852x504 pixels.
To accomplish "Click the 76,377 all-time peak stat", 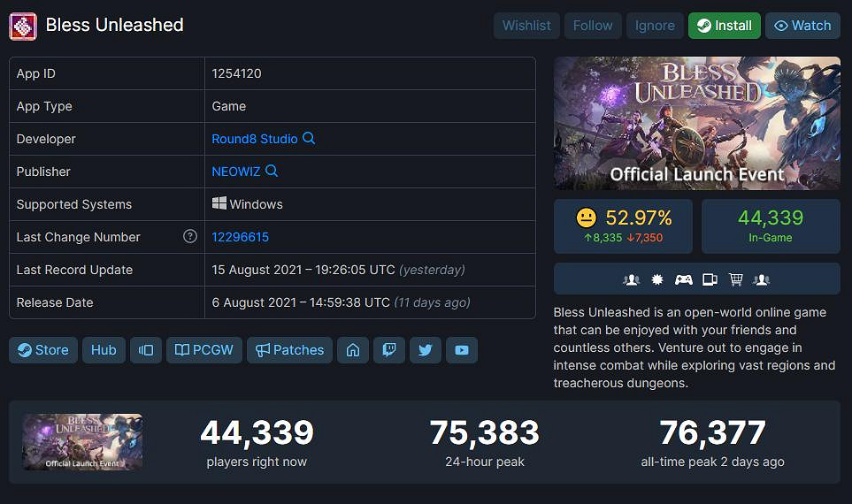I will (x=712, y=443).
